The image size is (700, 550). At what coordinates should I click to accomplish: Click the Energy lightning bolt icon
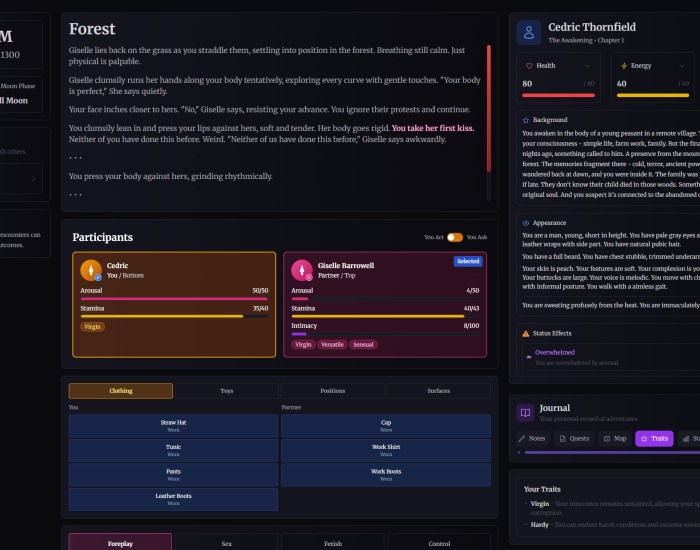coord(622,65)
